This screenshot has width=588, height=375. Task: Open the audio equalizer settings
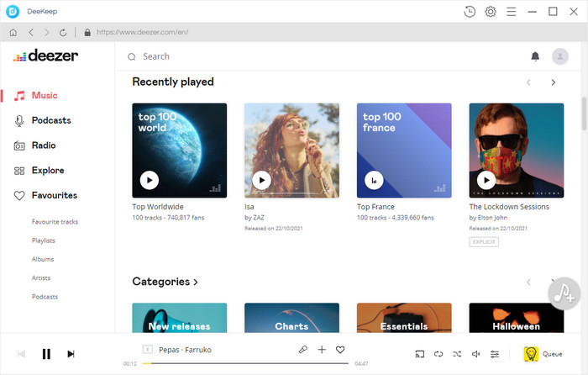[x=495, y=354]
